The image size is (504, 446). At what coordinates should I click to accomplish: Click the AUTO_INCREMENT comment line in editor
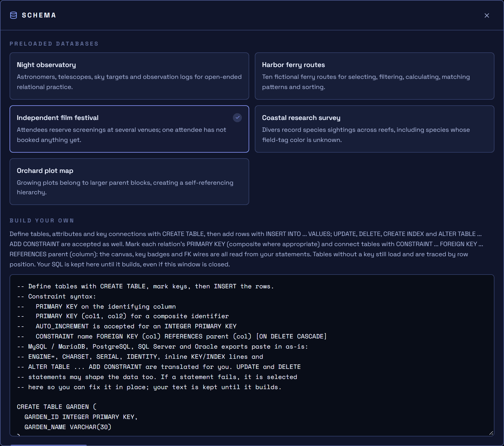click(127, 326)
